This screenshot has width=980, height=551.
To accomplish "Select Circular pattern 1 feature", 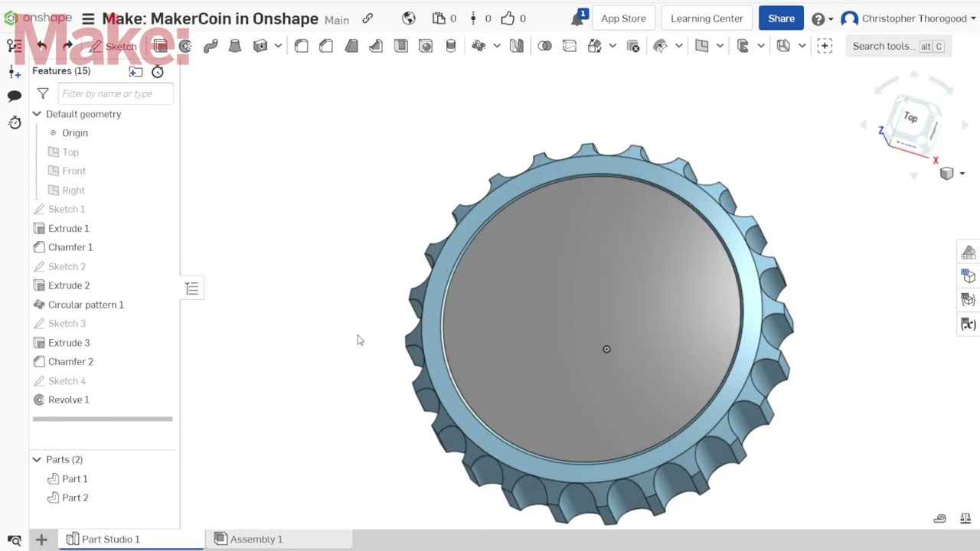I will [x=86, y=305].
